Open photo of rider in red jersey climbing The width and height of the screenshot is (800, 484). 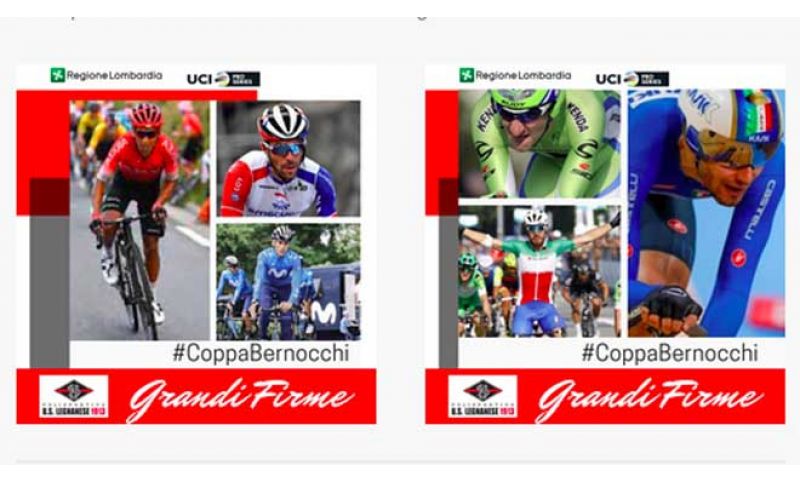click(139, 220)
